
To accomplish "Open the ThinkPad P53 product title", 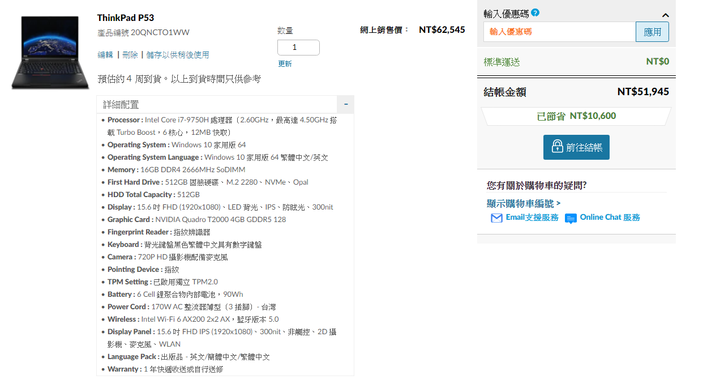I will [x=125, y=18].
